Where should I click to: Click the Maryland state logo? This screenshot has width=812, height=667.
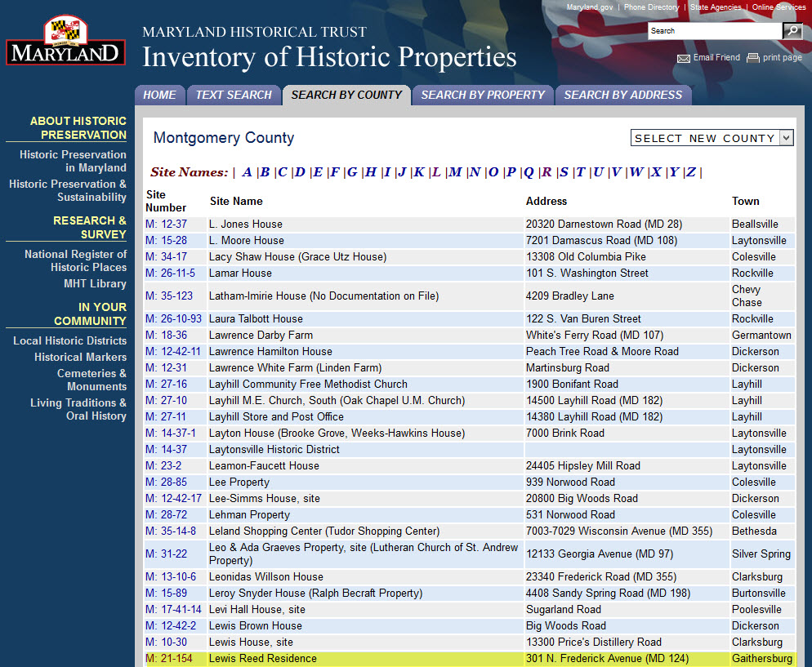[65, 40]
